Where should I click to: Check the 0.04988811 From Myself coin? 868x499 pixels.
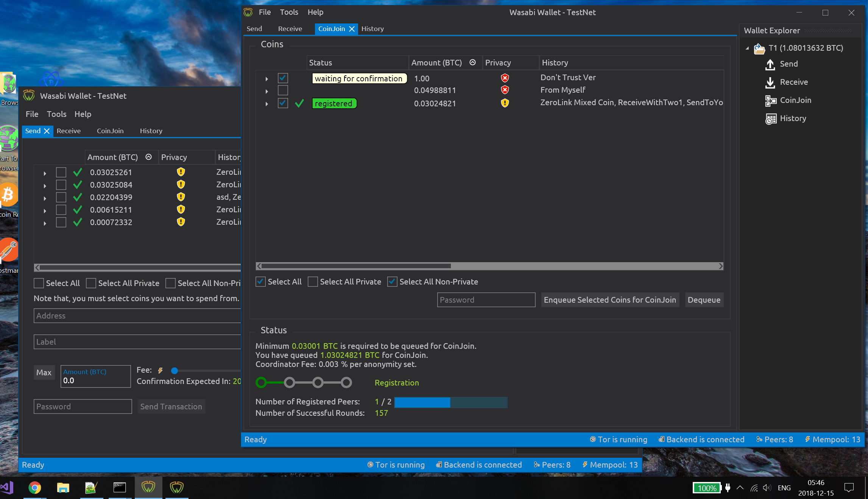283,90
